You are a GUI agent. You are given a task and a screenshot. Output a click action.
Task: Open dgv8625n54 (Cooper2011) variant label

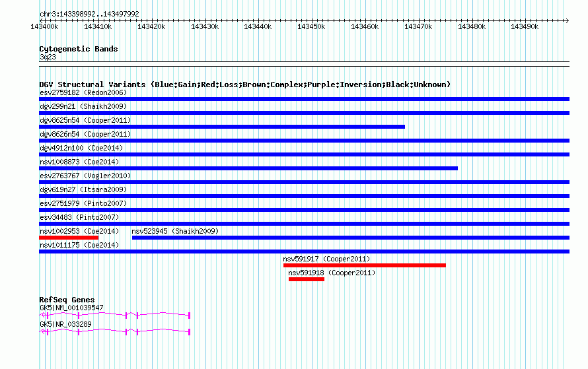[x=85, y=120]
